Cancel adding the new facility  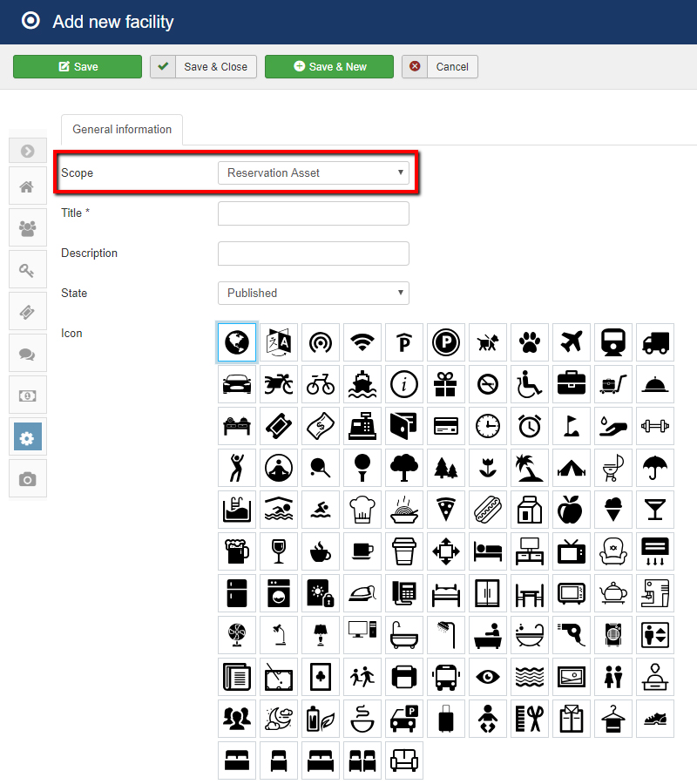point(439,66)
